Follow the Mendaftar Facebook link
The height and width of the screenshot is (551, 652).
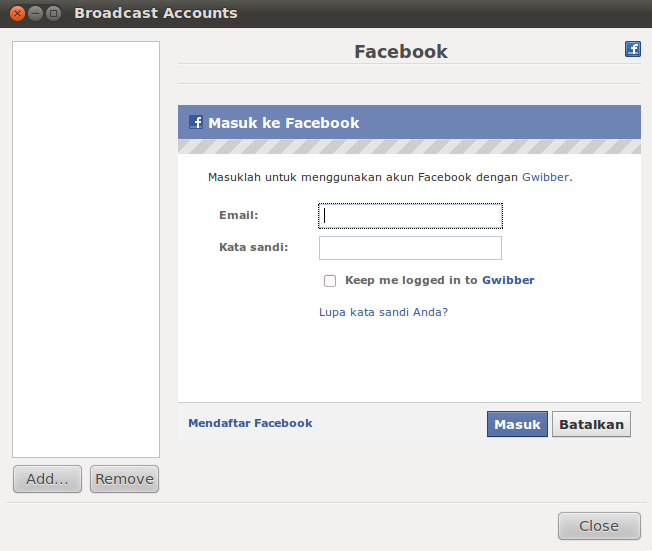click(250, 423)
